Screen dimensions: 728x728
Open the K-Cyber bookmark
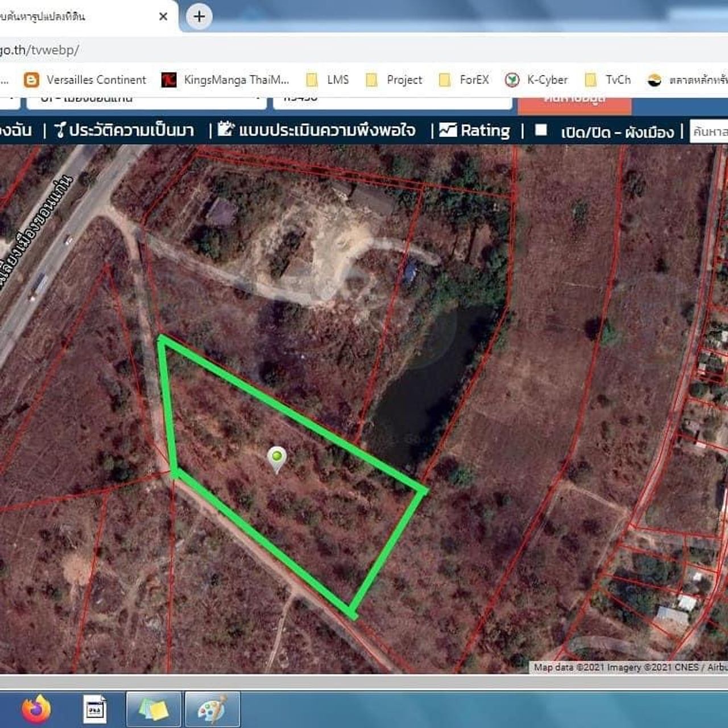(536, 80)
